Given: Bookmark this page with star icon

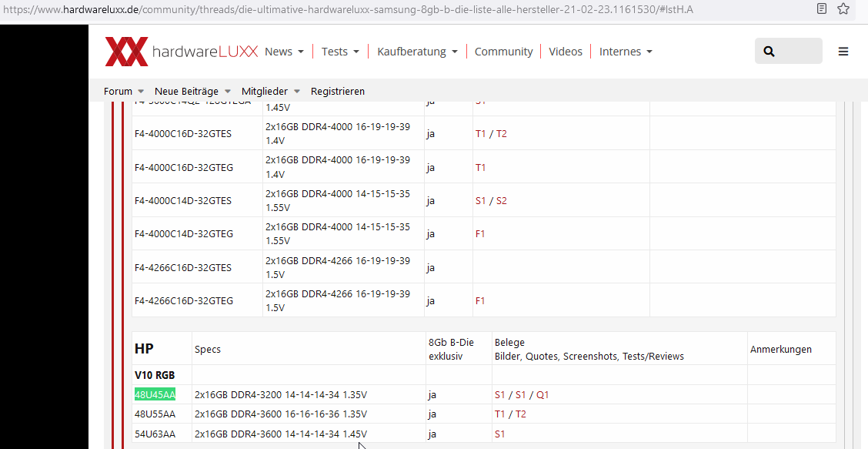Looking at the screenshot, I should click(843, 8).
